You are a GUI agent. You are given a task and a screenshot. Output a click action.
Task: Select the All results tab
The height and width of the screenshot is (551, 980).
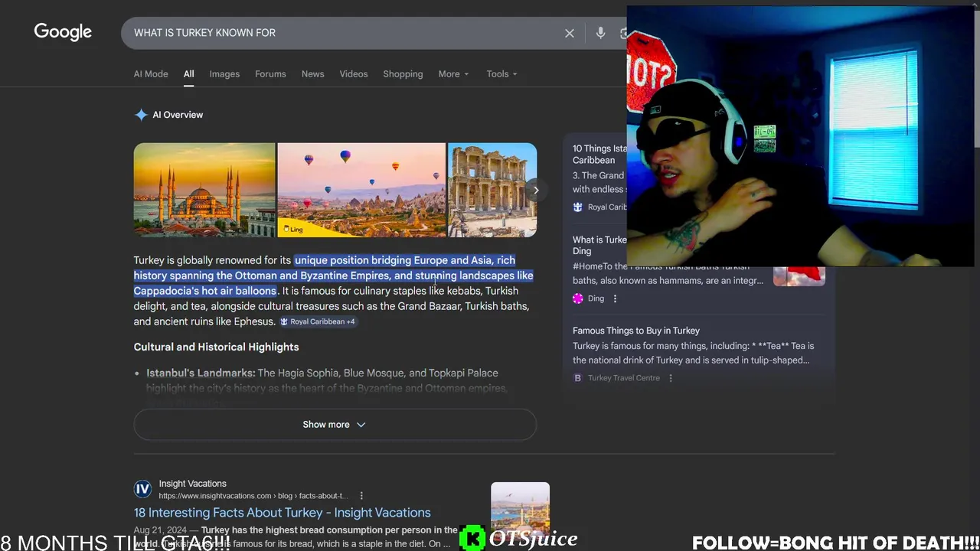[x=188, y=74]
